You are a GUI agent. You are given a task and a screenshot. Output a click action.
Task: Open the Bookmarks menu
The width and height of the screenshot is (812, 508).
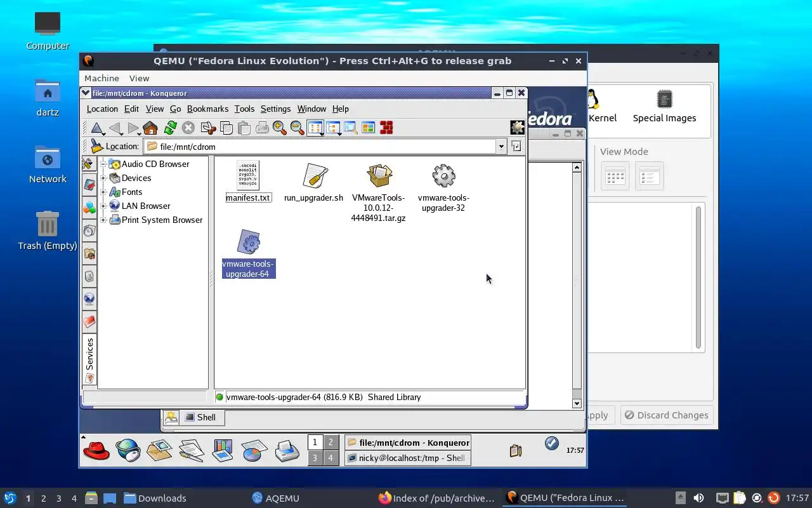point(207,109)
